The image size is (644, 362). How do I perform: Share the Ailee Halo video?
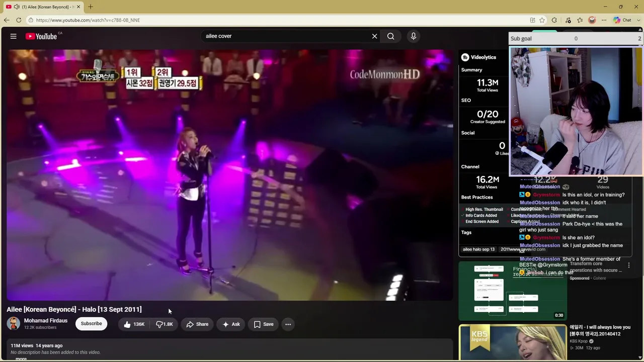tap(197, 324)
